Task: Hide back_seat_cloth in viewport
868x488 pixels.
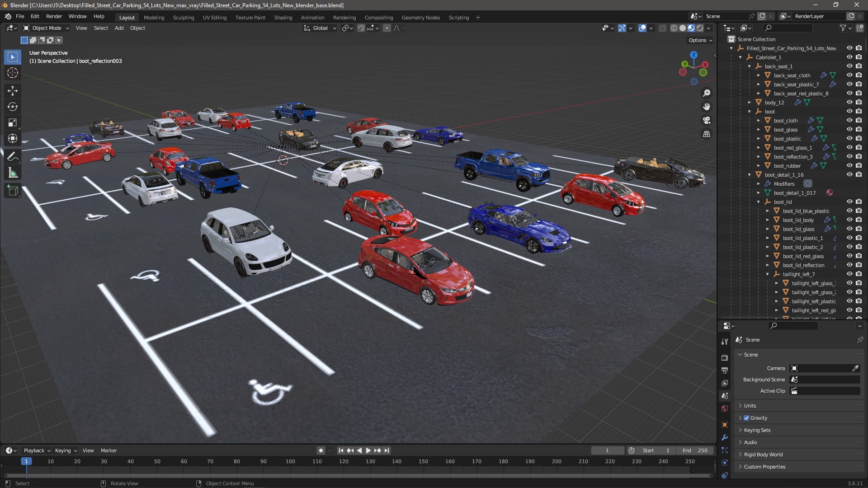Action: point(849,75)
